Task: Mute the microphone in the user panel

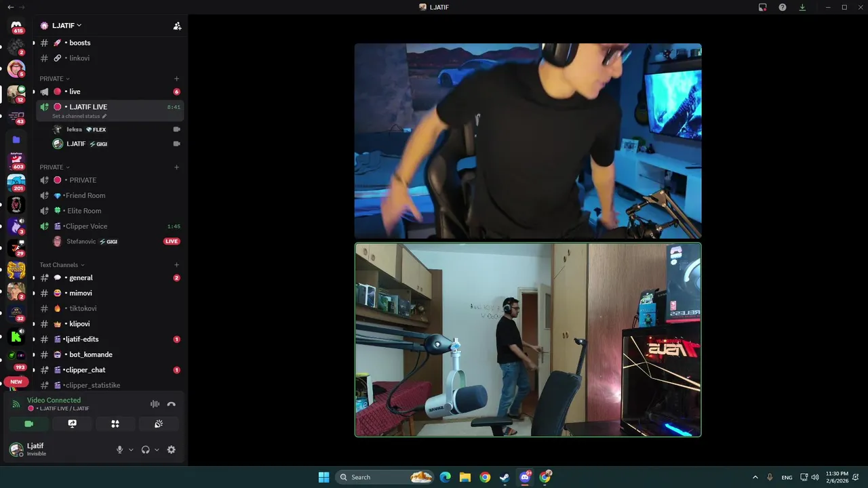Action: [x=119, y=449]
